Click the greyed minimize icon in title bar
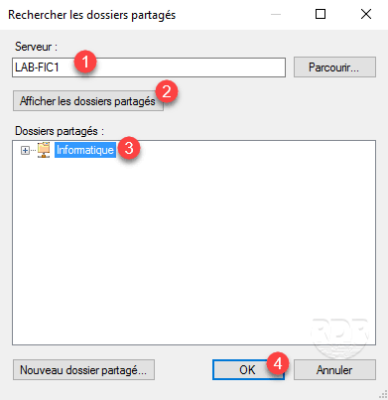 [276, 15]
